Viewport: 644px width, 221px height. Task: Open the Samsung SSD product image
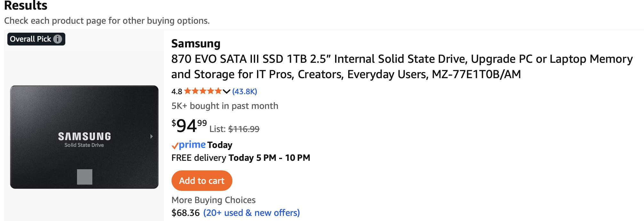click(x=84, y=137)
